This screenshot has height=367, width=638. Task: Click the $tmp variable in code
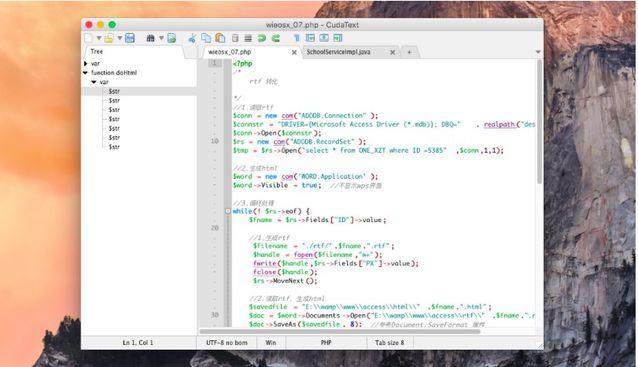(x=240, y=150)
